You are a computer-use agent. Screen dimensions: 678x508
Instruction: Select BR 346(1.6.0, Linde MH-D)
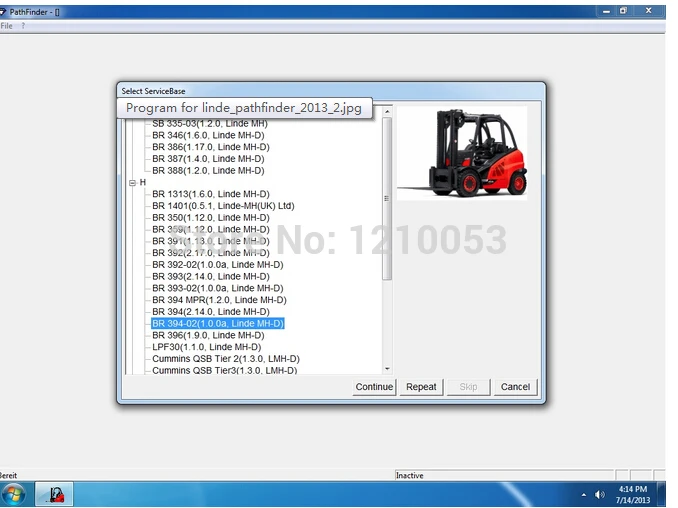208,135
